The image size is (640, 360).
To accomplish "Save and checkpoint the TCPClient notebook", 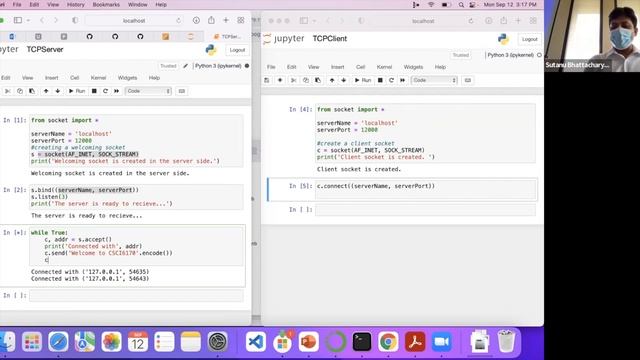I will click(267, 80).
